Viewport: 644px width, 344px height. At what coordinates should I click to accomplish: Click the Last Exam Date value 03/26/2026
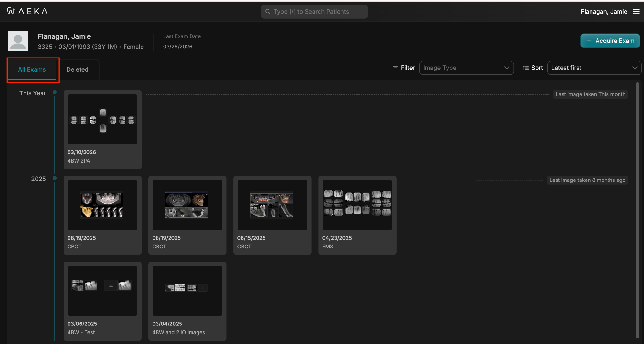coord(178,47)
